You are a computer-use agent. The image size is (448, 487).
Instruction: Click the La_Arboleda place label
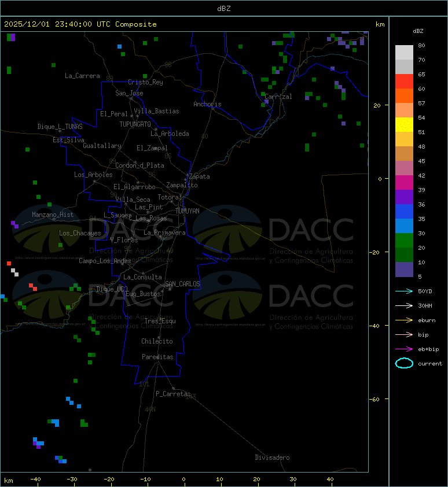(x=170, y=134)
